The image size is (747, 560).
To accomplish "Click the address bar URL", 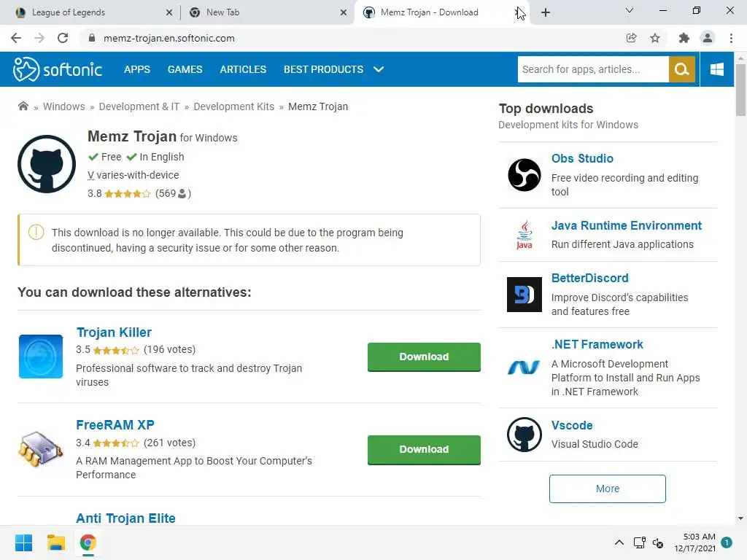I will 169,38.
